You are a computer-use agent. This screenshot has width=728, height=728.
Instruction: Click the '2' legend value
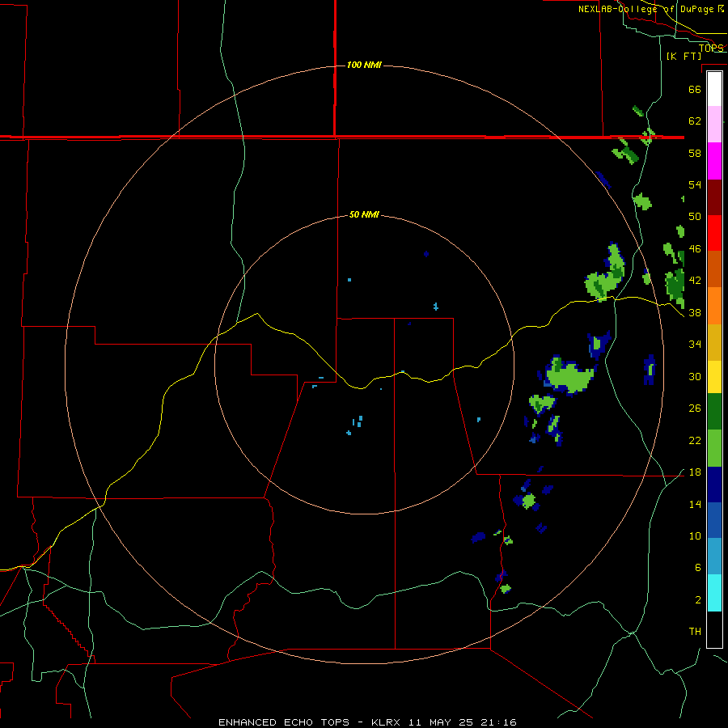point(697,599)
